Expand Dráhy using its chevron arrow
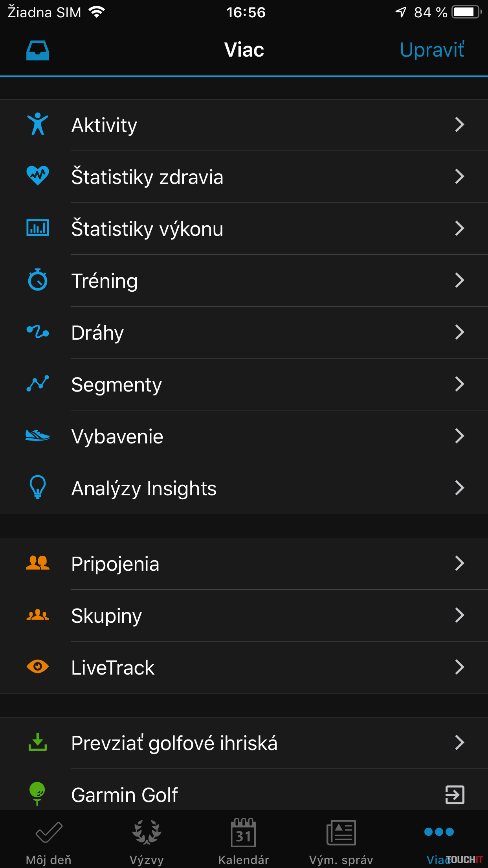 459,332
